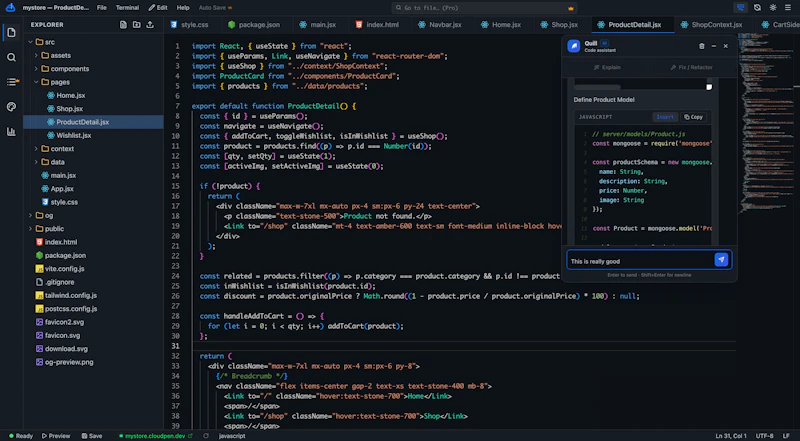Open the mystore.cloudpen.dev link

tap(156, 436)
